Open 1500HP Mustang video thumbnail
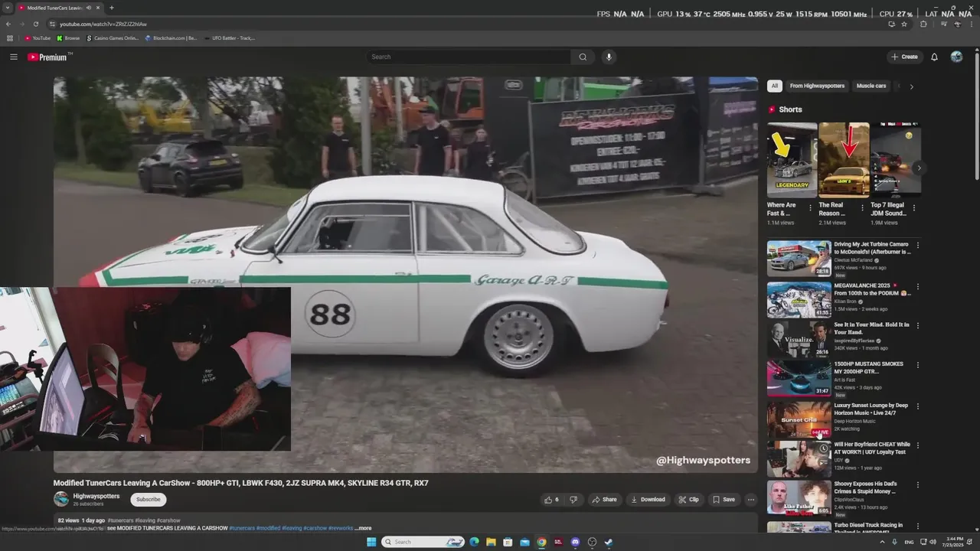Image resolution: width=980 pixels, height=551 pixels. pos(799,378)
